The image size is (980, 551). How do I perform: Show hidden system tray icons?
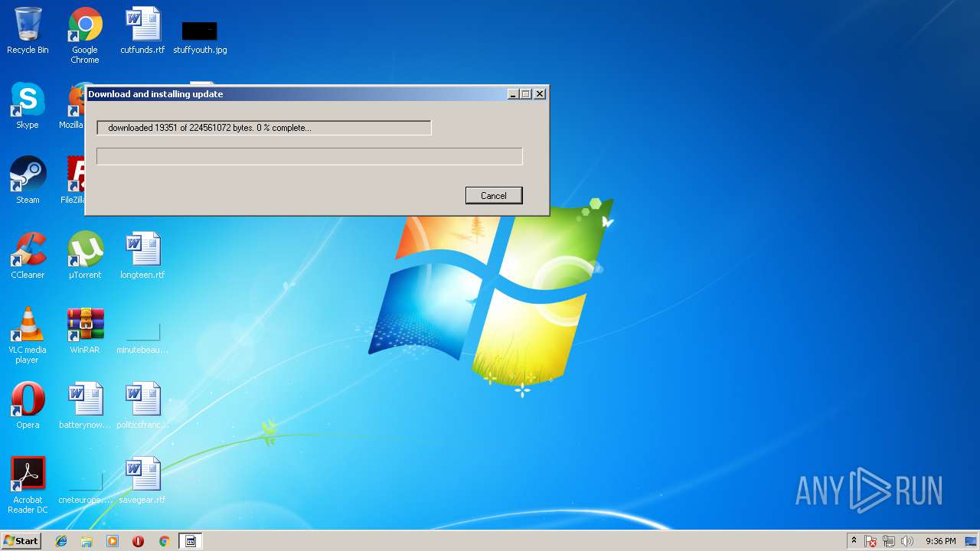tap(854, 541)
